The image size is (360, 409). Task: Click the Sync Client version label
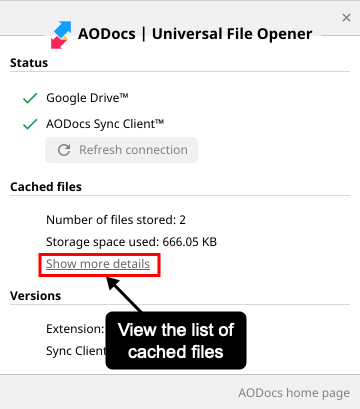[76, 351]
